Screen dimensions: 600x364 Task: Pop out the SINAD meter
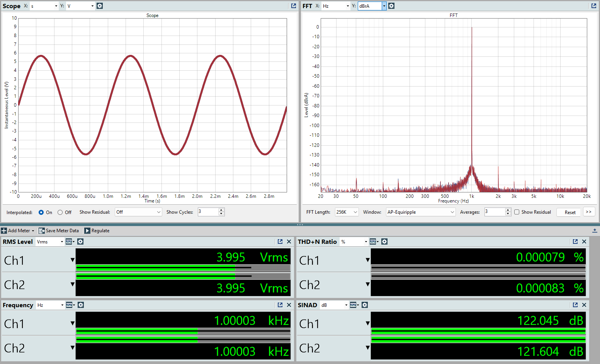click(x=575, y=305)
